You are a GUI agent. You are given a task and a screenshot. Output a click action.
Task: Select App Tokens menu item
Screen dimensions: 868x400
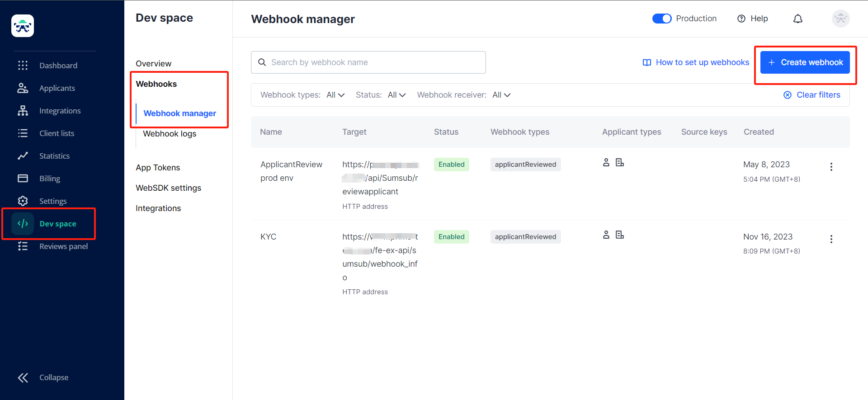click(158, 168)
